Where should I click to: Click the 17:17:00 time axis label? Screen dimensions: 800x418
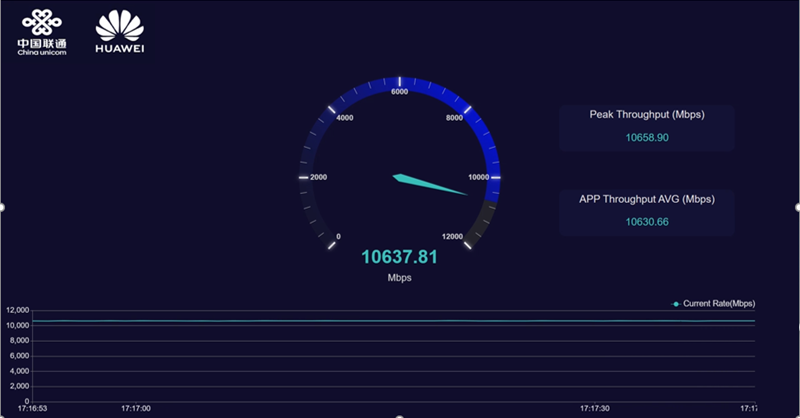pos(136,408)
